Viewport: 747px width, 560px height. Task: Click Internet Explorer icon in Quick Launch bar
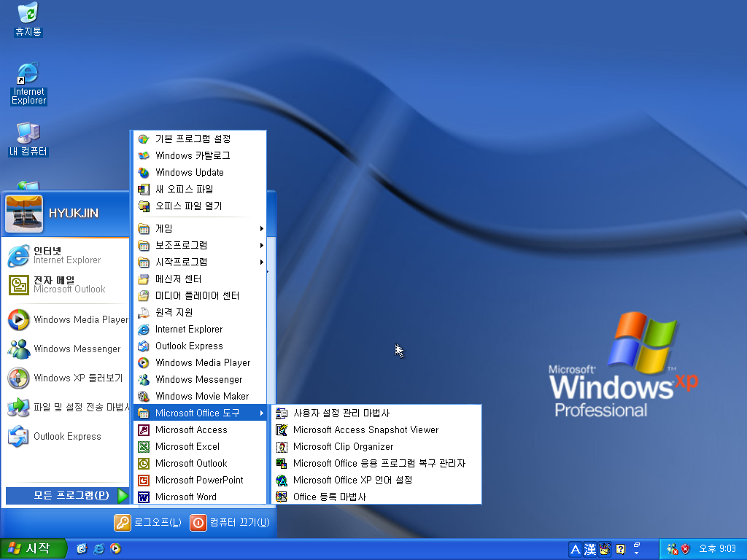pos(98,549)
